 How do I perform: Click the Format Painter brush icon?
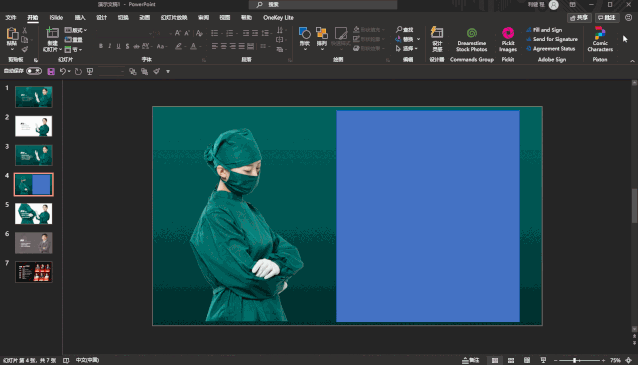click(25, 49)
